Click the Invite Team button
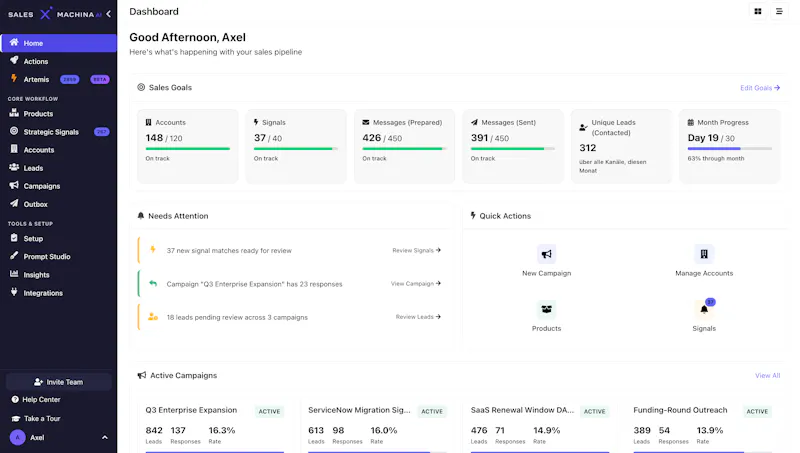The height and width of the screenshot is (453, 800). [x=59, y=382]
